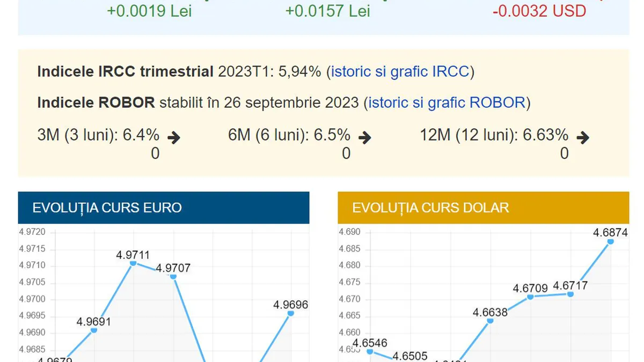The width and height of the screenshot is (644, 362).
Task: Click the 4.6717 data point on the dollar chart
Action: click(x=570, y=294)
